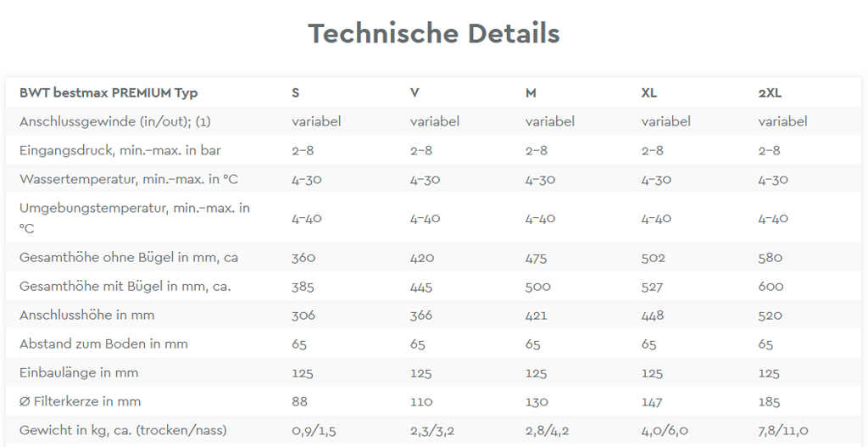Screen dimensions: 868x447
Task: Select Gesamthöhe ohne Bügel value 360
Action: coord(303,258)
